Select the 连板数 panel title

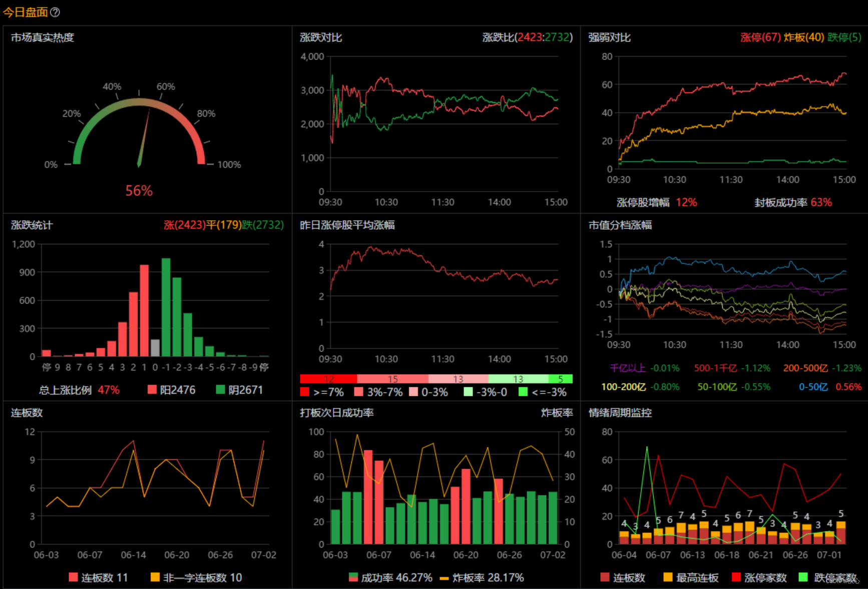point(27,413)
